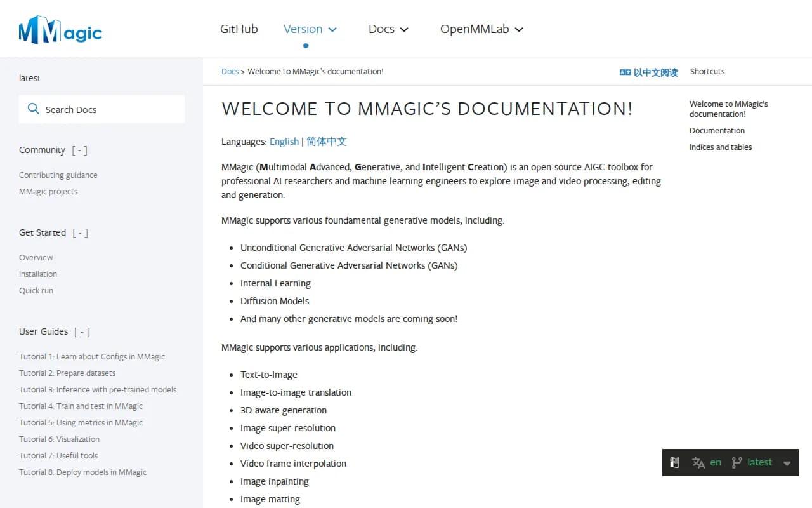Click the Video frame interpolation list item

[x=293, y=464]
